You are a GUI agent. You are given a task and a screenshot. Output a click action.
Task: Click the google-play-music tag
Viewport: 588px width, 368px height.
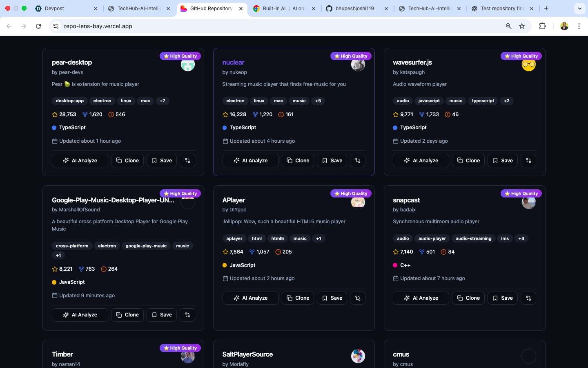(146, 246)
